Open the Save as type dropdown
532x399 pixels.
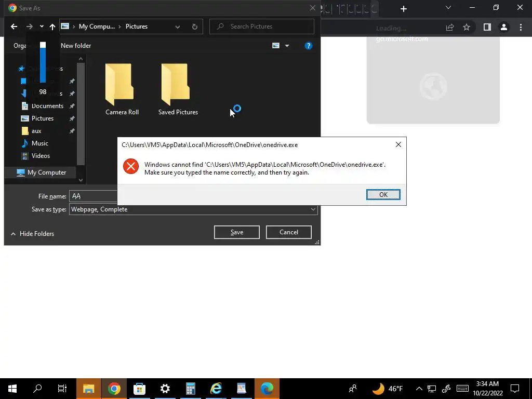313,209
